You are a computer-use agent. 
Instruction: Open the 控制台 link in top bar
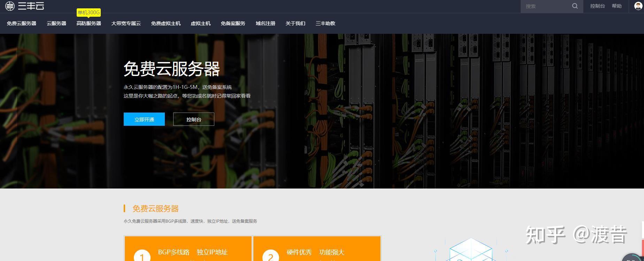pyautogui.click(x=597, y=6)
